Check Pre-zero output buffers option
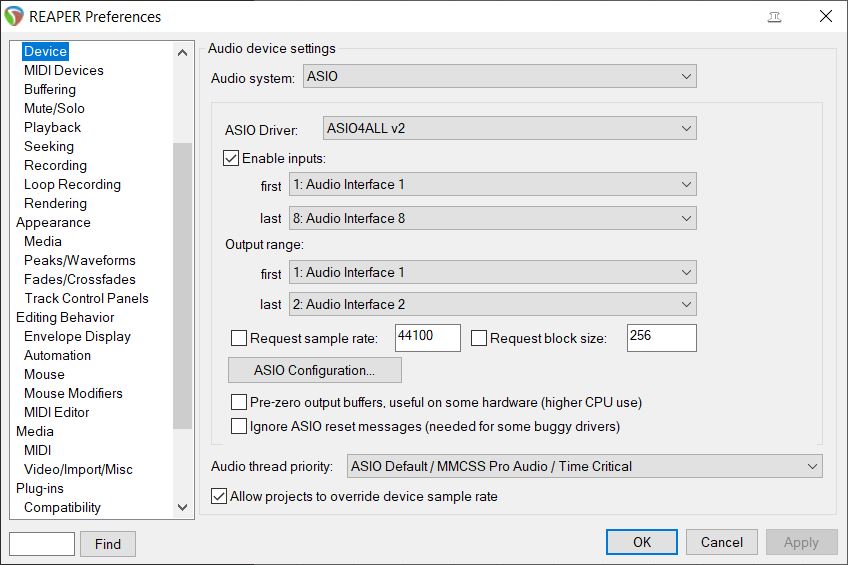 [x=238, y=402]
